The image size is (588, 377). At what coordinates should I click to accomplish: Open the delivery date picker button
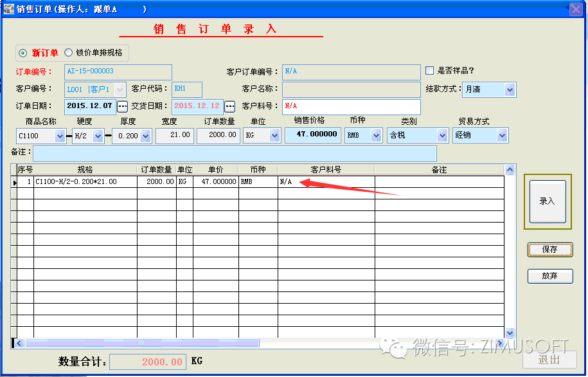tap(229, 106)
